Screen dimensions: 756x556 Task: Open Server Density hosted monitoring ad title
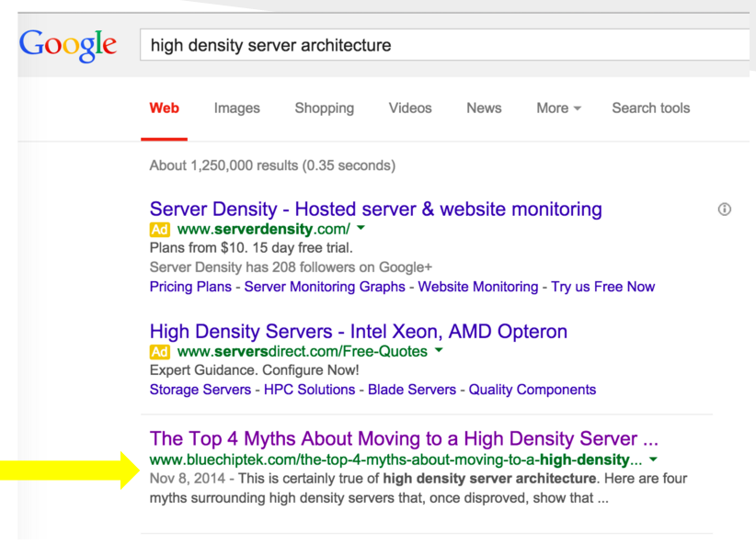pos(375,210)
